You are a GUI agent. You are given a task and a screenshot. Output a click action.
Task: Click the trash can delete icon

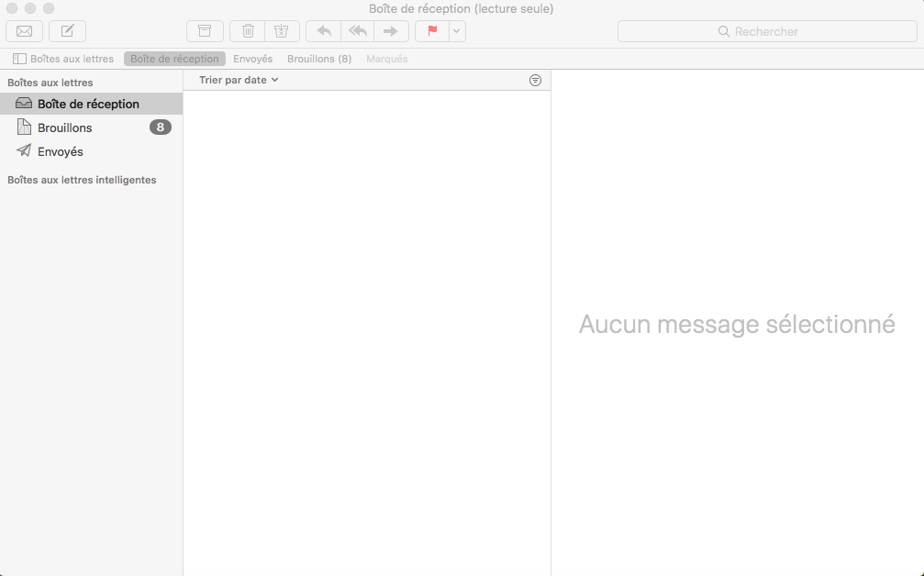248,31
